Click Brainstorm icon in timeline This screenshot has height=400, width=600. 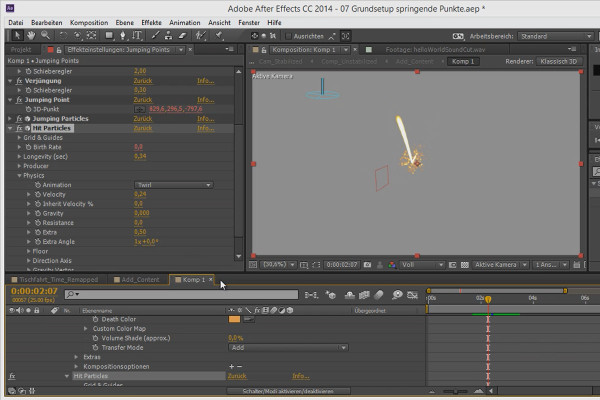398,295
